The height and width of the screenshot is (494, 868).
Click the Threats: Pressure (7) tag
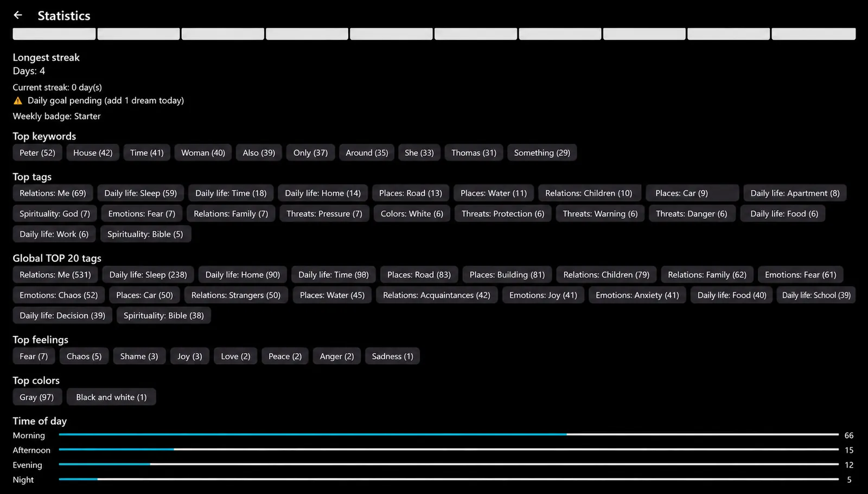coord(324,214)
